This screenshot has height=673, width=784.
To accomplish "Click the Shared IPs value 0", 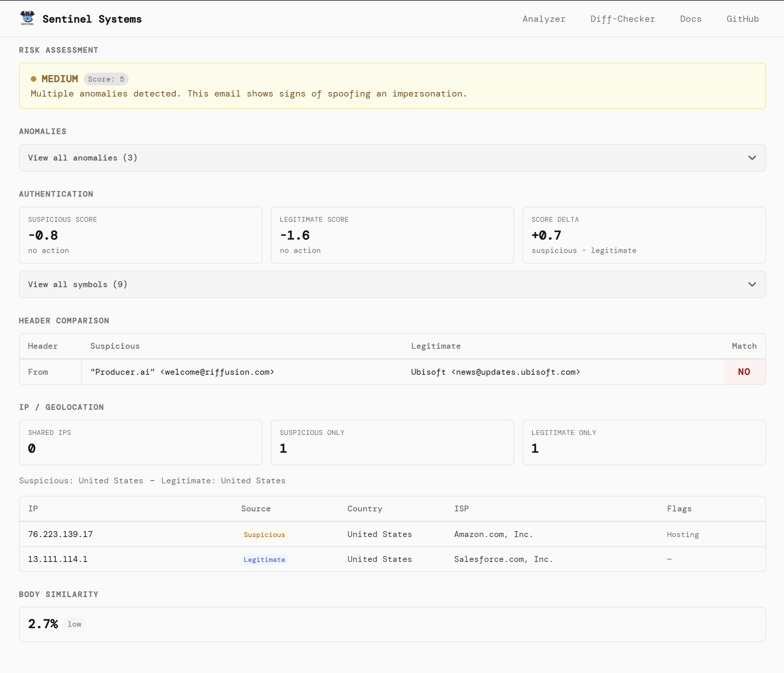I will (32, 448).
